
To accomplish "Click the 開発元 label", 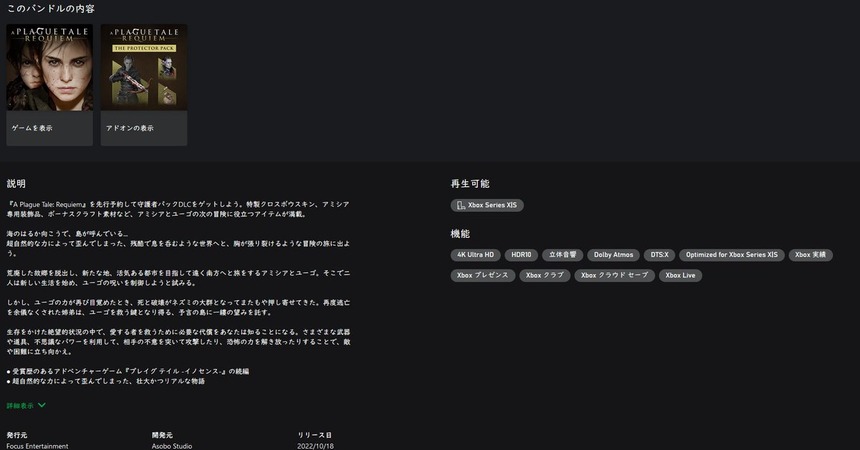I will click(x=162, y=435).
